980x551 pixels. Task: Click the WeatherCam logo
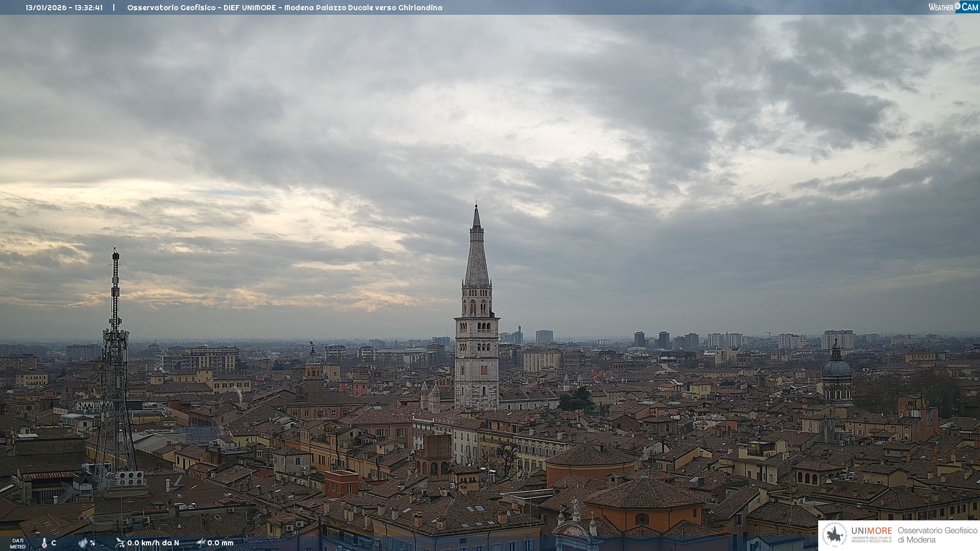(x=953, y=7)
